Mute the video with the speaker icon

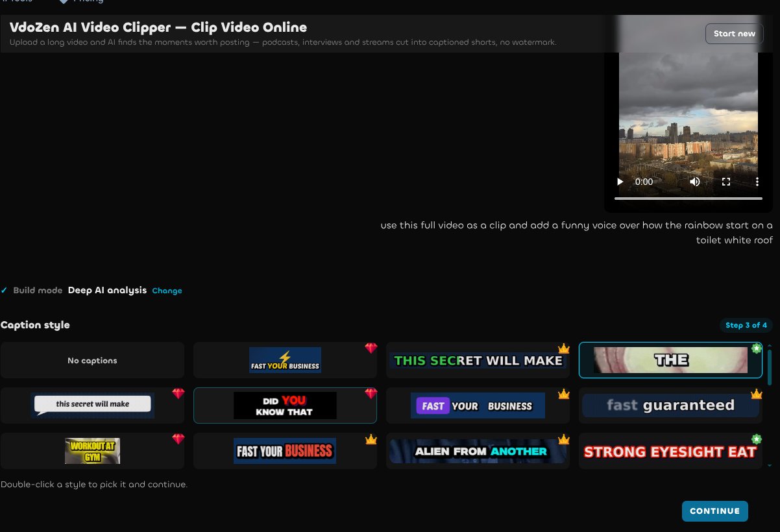coord(695,182)
